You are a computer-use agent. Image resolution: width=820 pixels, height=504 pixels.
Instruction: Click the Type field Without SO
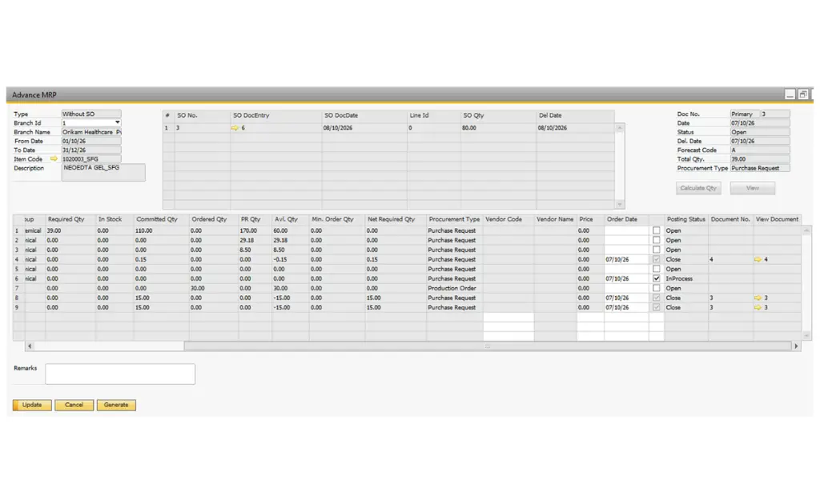[x=91, y=114]
